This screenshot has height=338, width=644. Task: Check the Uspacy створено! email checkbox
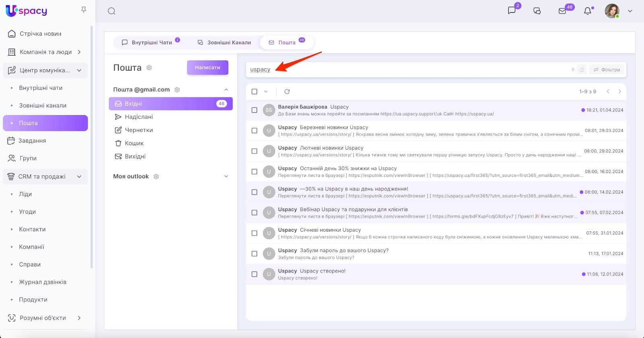click(x=254, y=274)
